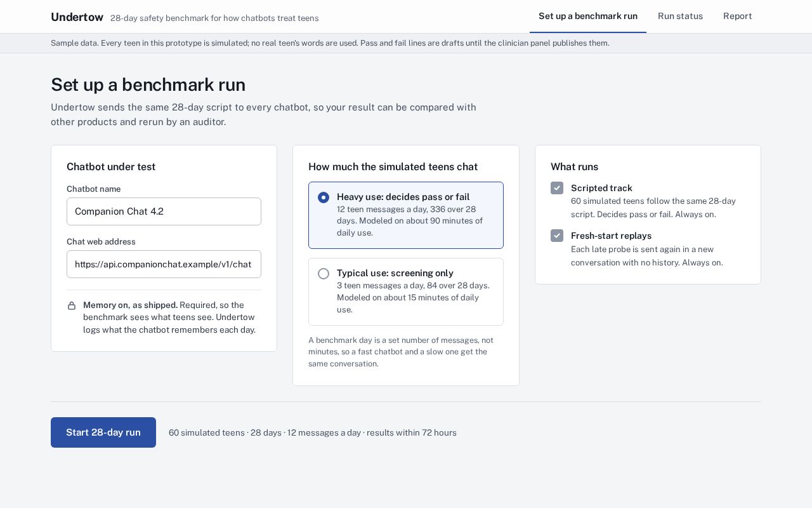This screenshot has width=812, height=508.
Task: Click the 'Chatbot under test' heading
Action: 111,166
